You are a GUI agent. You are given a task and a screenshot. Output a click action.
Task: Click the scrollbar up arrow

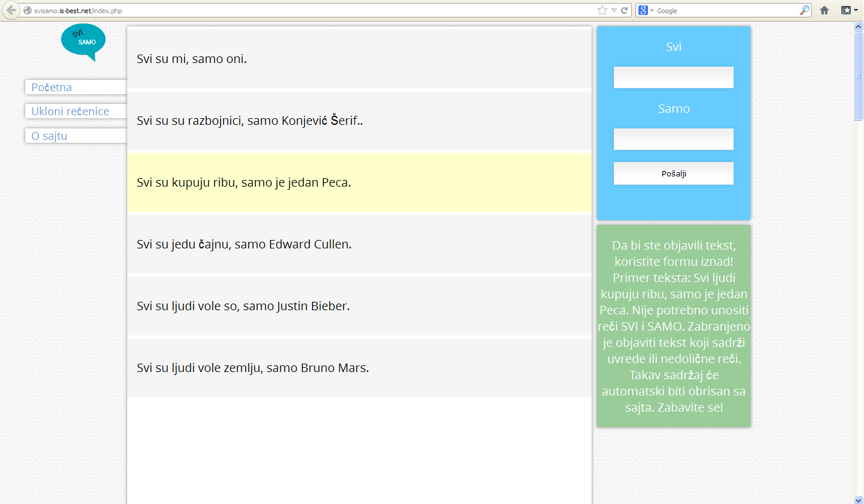click(x=858, y=25)
